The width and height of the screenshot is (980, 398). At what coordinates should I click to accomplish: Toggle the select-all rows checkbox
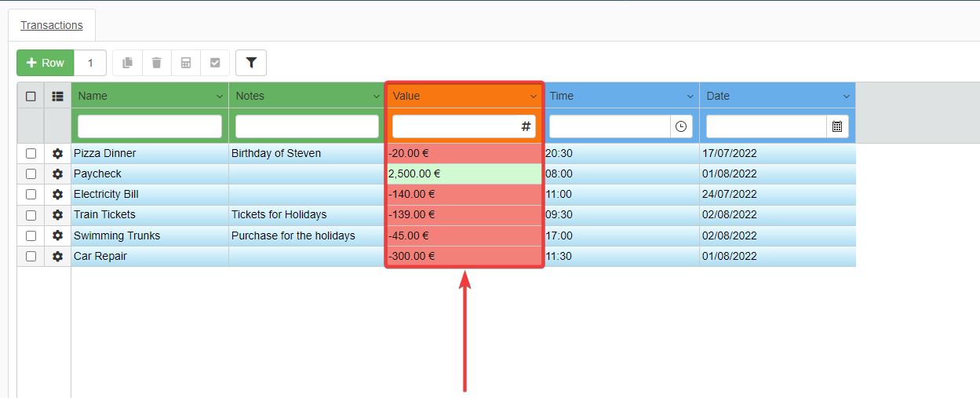pyautogui.click(x=31, y=96)
